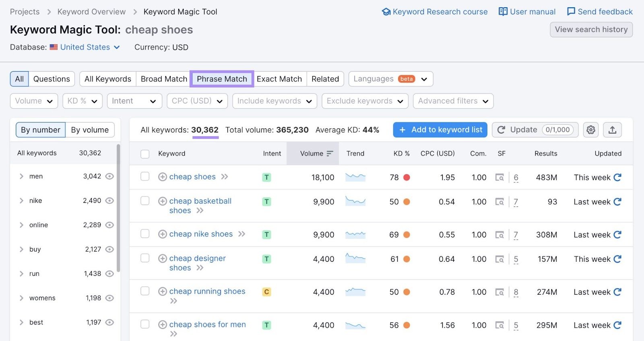Tick the select-all keywords checkbox
Viewport: 644px width, 341px height.
coord(145,154)
